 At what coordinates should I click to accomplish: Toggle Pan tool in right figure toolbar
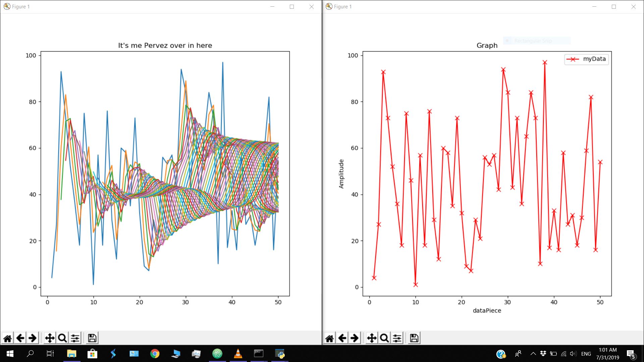(372, 338)
